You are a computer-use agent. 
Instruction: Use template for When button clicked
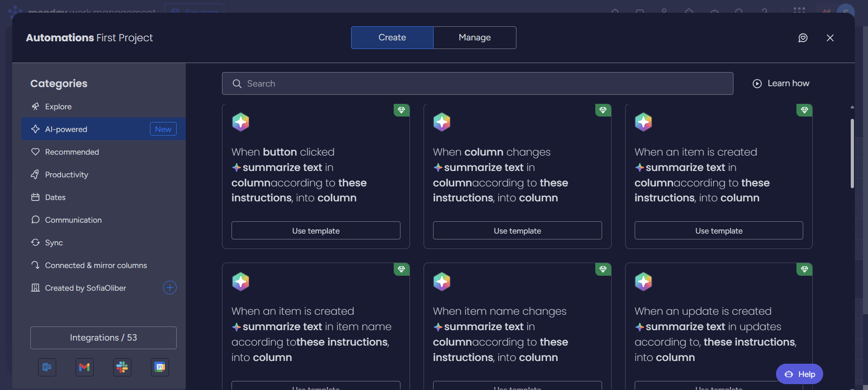tap(316, 230)
